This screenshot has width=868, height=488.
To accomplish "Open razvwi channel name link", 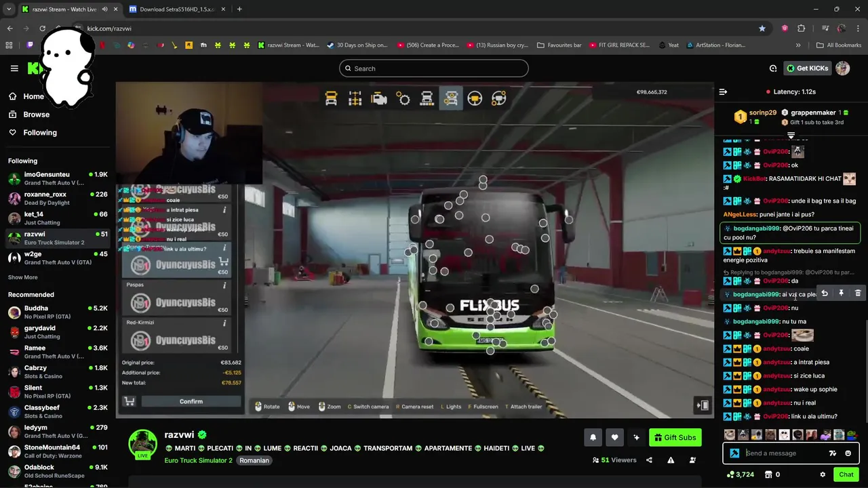I will (x=179, y=435).
